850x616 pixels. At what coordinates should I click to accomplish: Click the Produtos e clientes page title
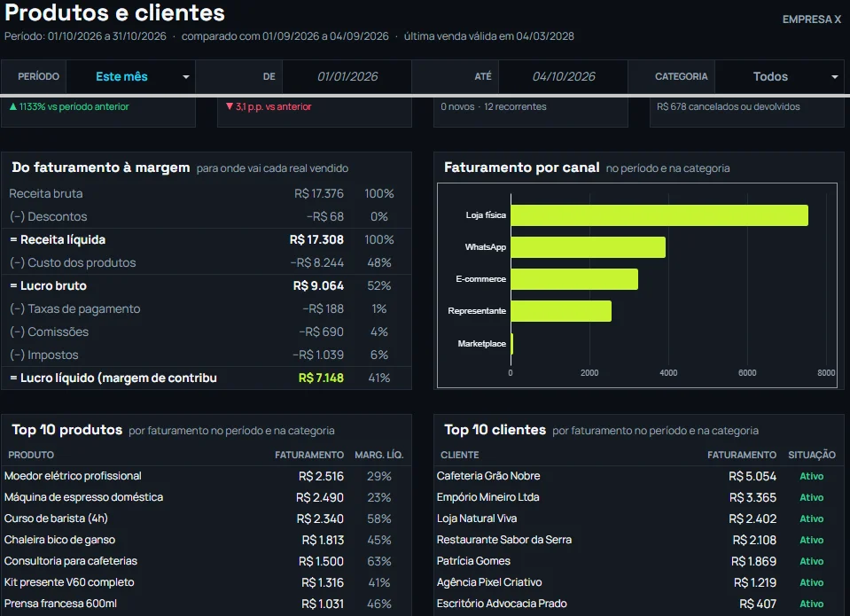pyautogui.click(x=114, y=13)
